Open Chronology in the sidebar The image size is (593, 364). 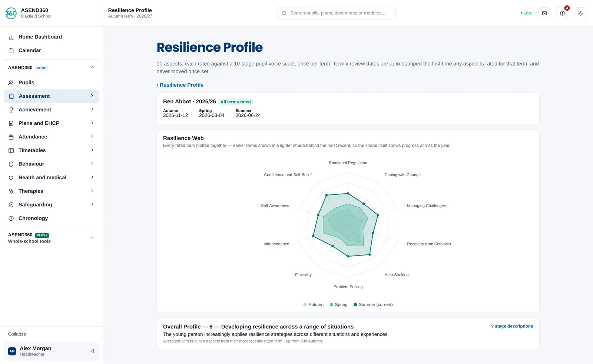[51, 218]
